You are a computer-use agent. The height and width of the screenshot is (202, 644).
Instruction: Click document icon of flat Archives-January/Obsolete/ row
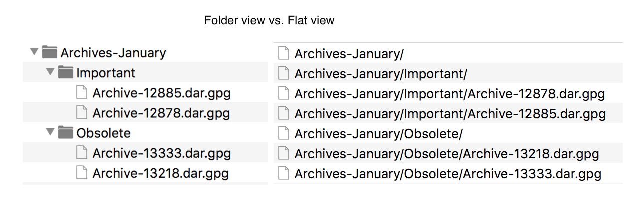coord(284,133)
